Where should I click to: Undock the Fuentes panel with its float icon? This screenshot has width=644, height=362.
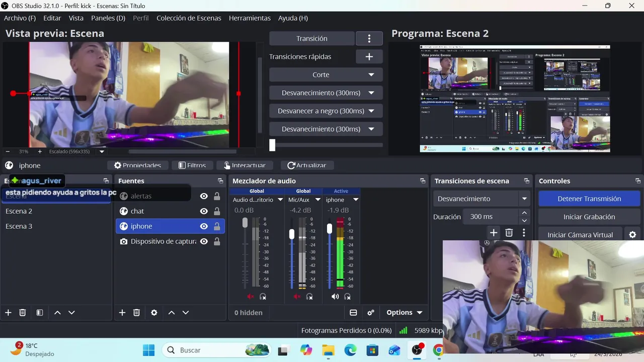point(220,181)
